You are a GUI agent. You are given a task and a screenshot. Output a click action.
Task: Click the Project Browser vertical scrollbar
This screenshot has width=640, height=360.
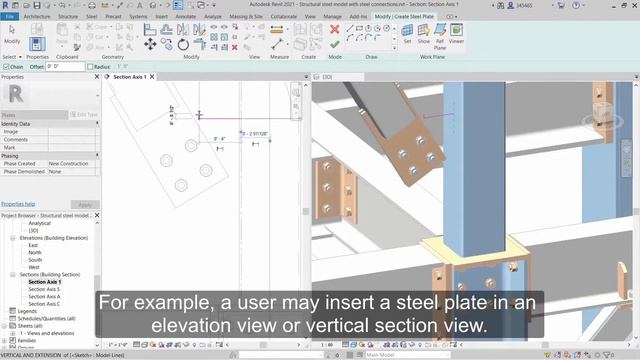pos(97,283)
